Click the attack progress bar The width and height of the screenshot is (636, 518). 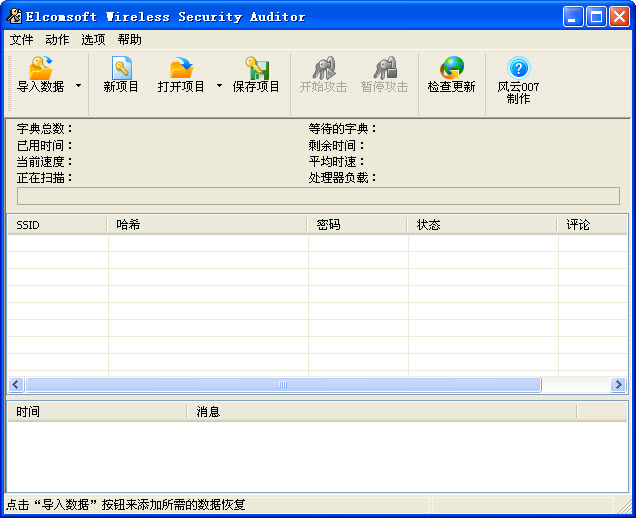tap(318, 196)
